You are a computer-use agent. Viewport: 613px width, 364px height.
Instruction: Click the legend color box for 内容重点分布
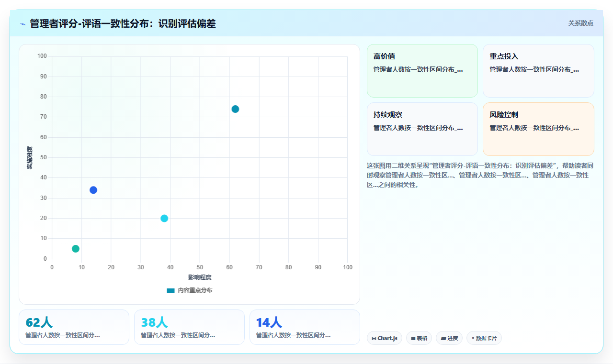pos(170,290)
